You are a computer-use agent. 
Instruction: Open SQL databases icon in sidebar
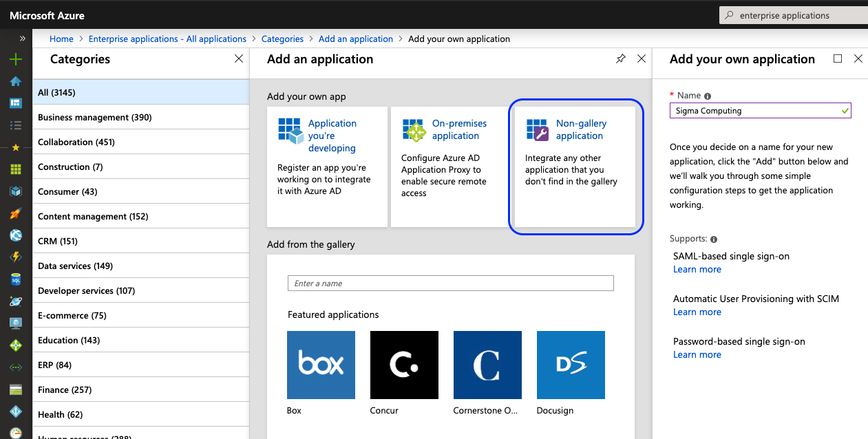(16, 279)
